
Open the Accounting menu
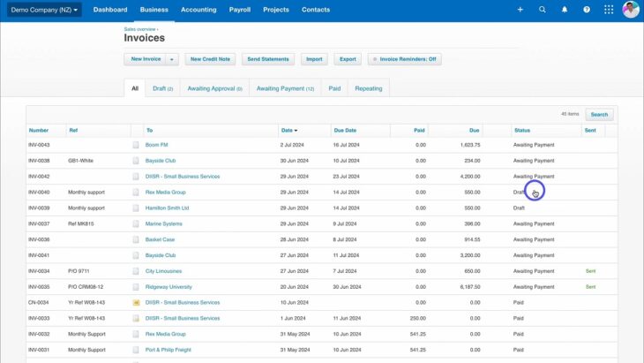pyautogui.click(x=198, y=10)
